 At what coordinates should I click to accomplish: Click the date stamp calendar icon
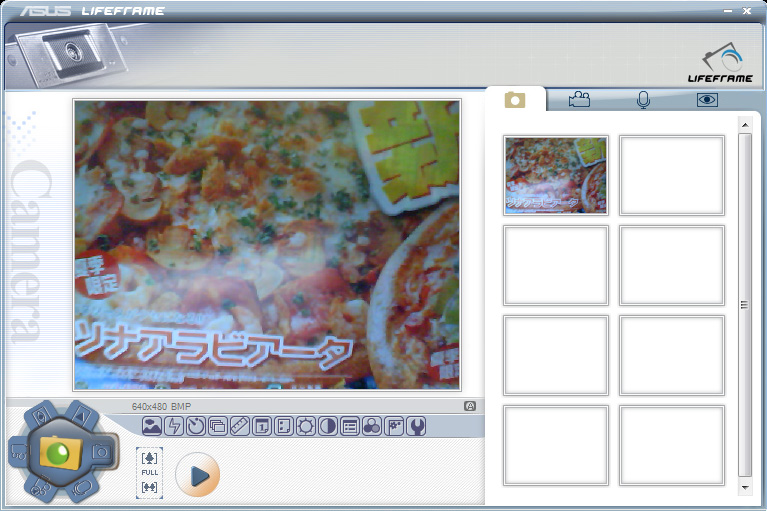(262, 426)
